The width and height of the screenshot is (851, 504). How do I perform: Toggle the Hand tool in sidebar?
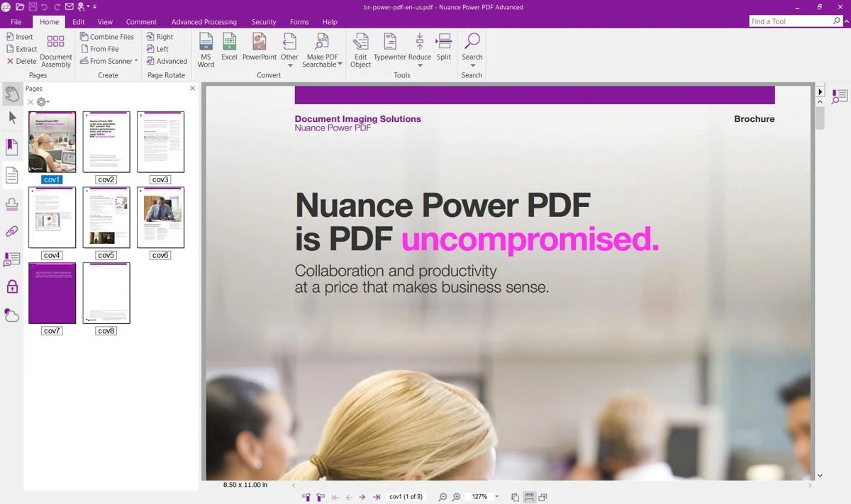(11, 93)
